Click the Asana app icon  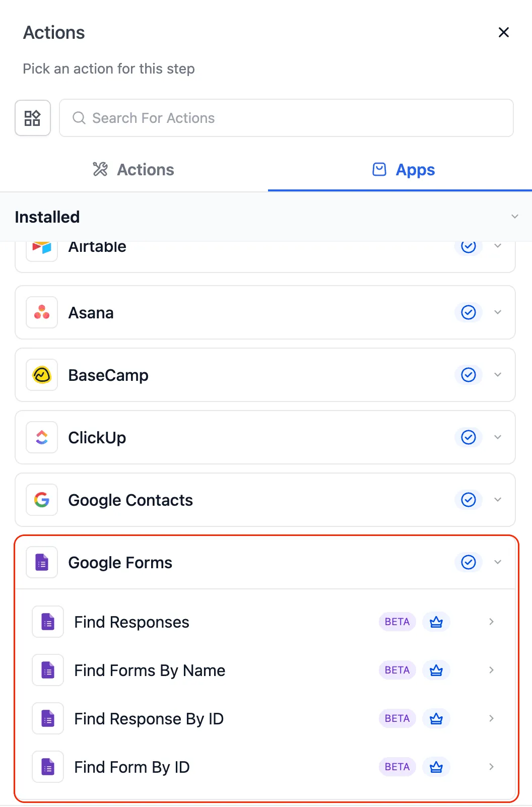[x=41, y=312]
